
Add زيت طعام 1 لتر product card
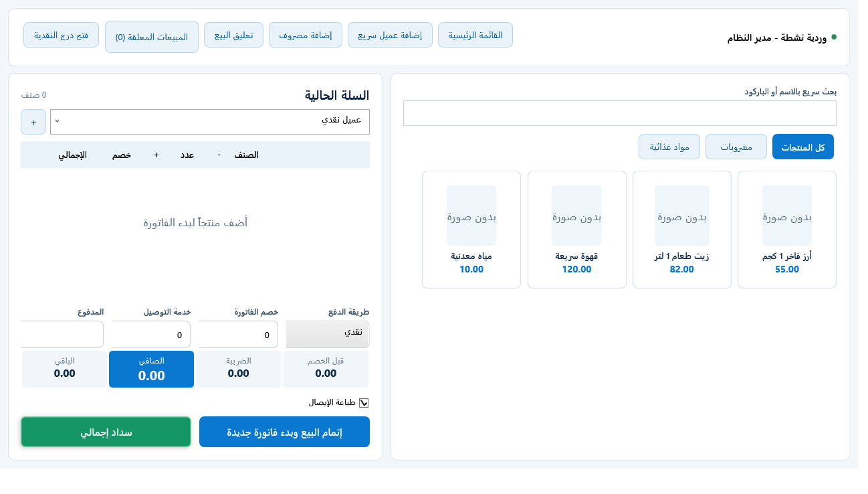pyautogui.click(x=682, y=230)
